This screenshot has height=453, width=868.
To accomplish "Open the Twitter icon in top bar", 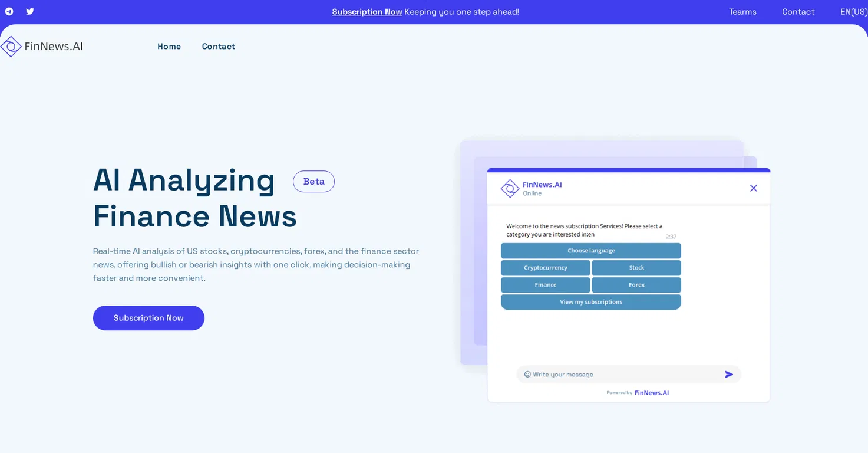I will [30, 11].
